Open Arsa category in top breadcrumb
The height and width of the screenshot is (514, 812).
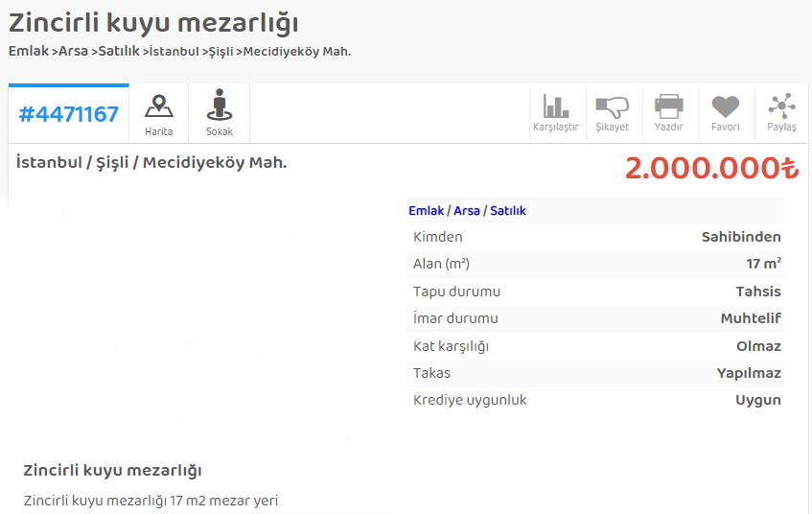click(x=73, y=51)
